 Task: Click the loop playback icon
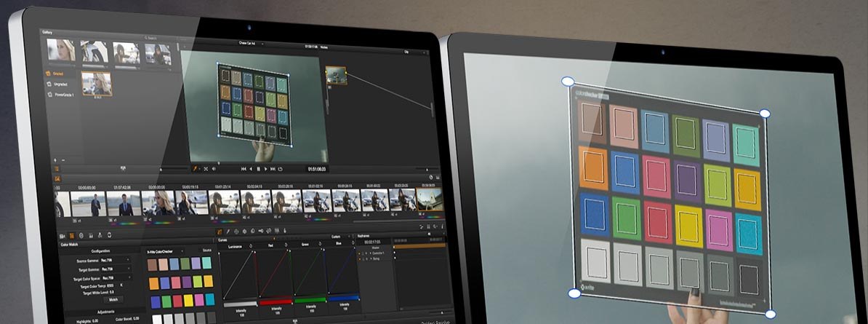[281, 170]
